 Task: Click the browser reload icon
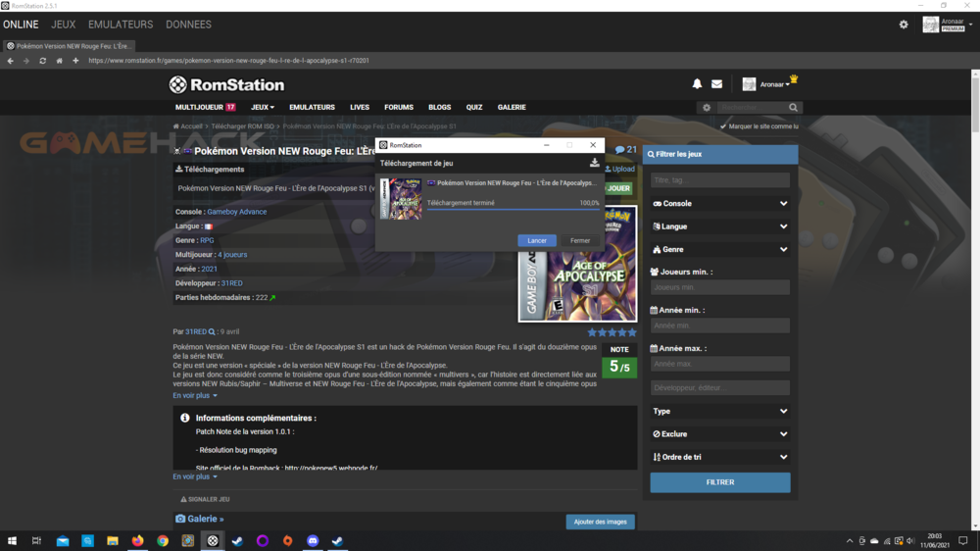(42, 61)
